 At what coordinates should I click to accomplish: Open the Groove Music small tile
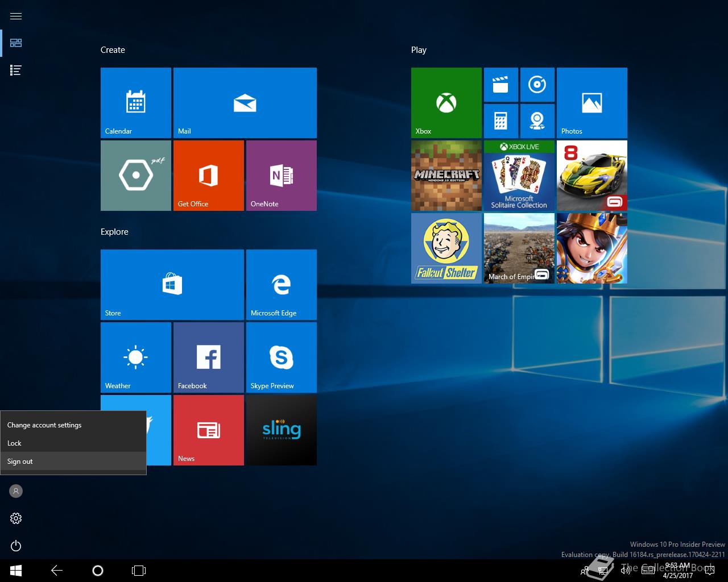tap(537, 85)
